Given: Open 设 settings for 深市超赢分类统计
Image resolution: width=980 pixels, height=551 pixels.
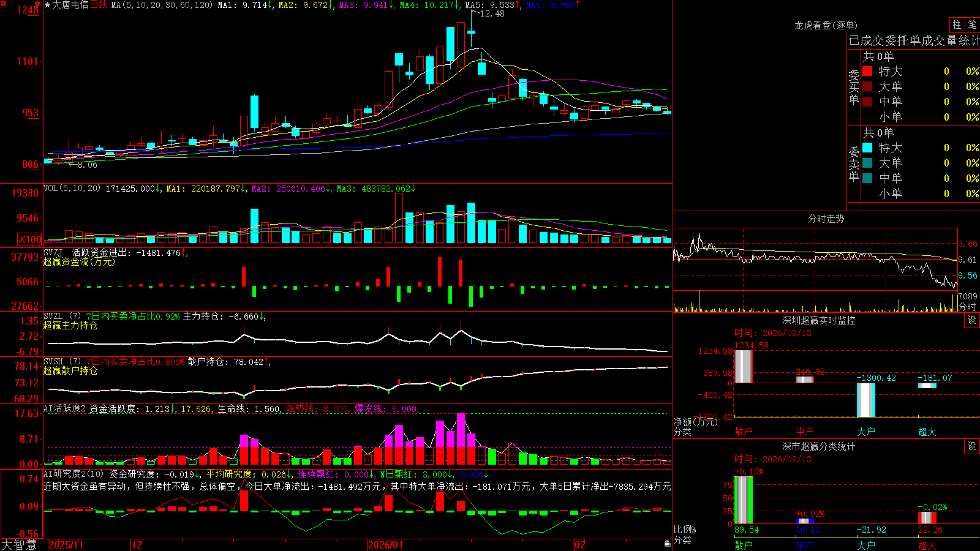Looking at the screenshot, I should [972, 446].
